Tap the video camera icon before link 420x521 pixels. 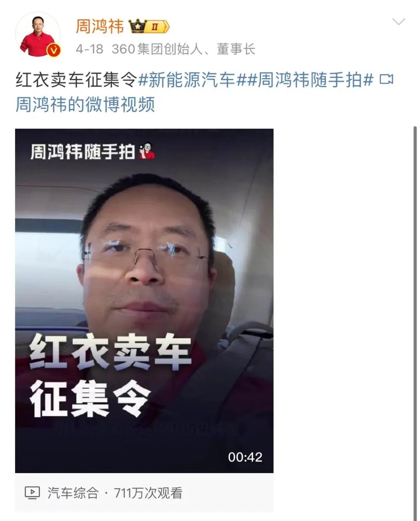point(386,79)
